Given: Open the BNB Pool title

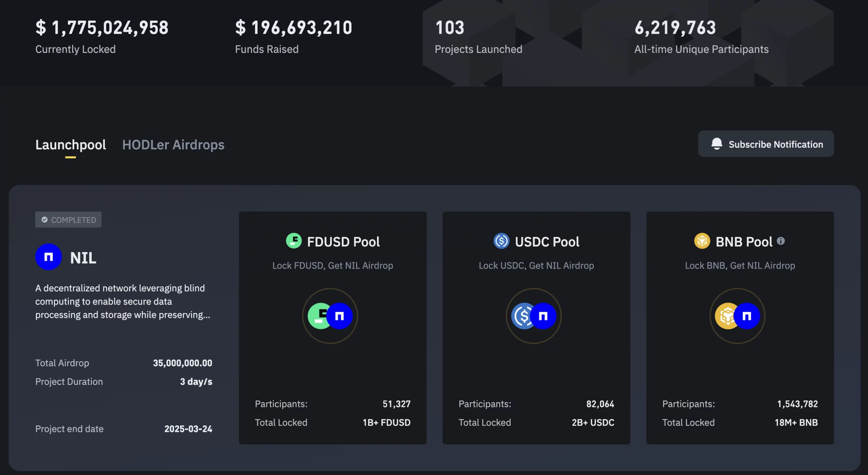Looking at the screenshot, I should (744, 242).
